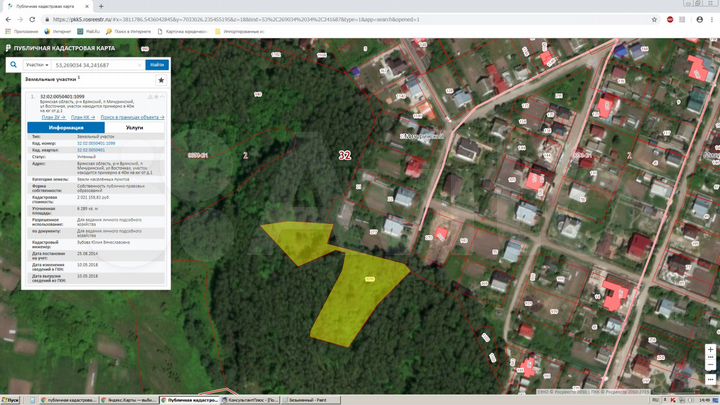Open the План КК link

[82, 117]
